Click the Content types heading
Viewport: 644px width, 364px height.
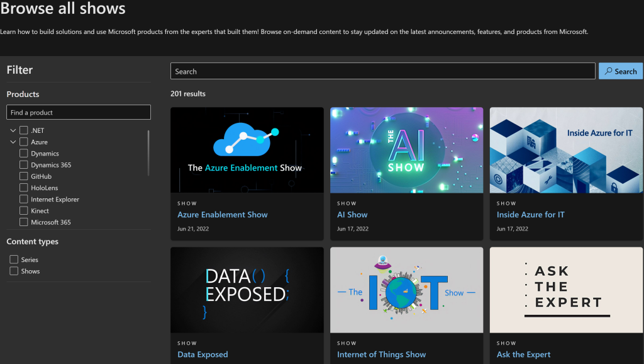tap(33, 241)
